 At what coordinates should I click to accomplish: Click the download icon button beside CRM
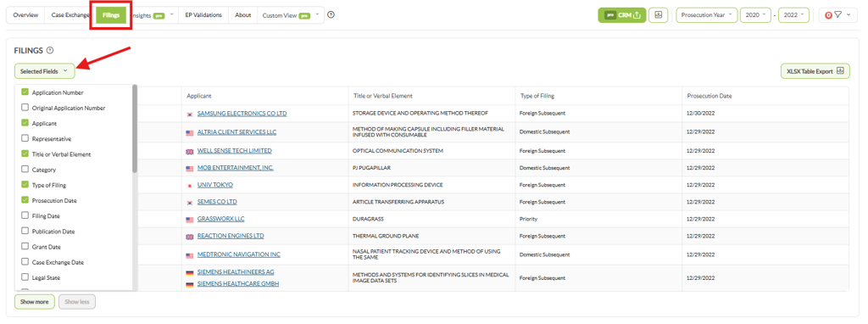click(x=658, y=15)
